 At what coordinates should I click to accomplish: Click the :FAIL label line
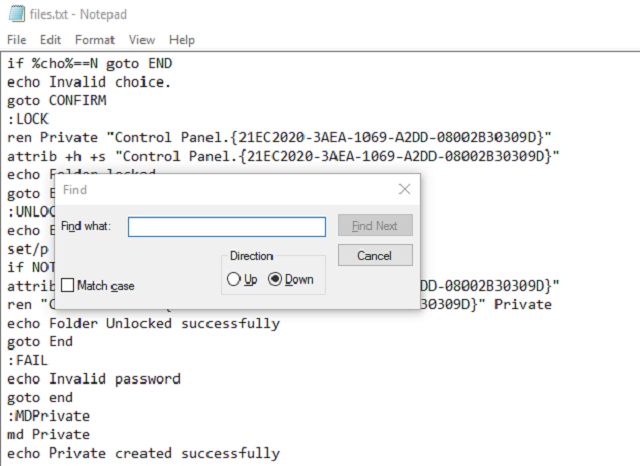click(28, 361)
